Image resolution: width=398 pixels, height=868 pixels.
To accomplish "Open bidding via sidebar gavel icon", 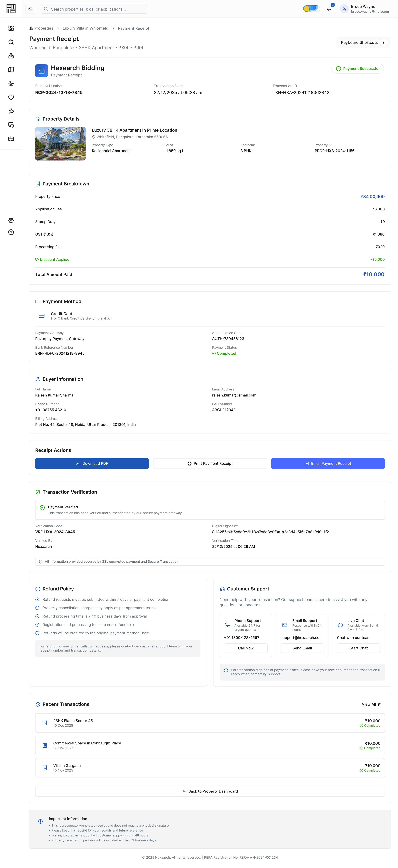I will (11, 111).
